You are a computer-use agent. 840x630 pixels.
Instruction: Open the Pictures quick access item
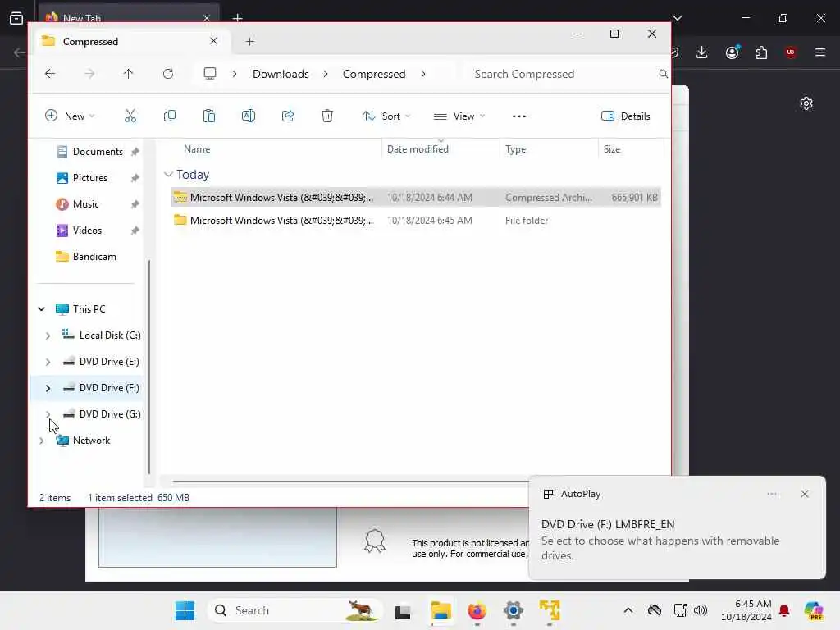click(x=90, y=178)
